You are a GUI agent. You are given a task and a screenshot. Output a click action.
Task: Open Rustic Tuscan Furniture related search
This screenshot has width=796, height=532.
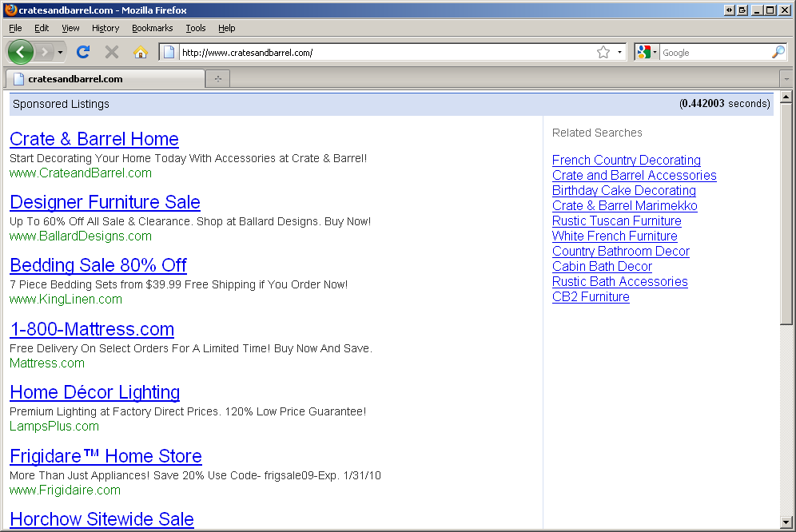pos(616,221)
